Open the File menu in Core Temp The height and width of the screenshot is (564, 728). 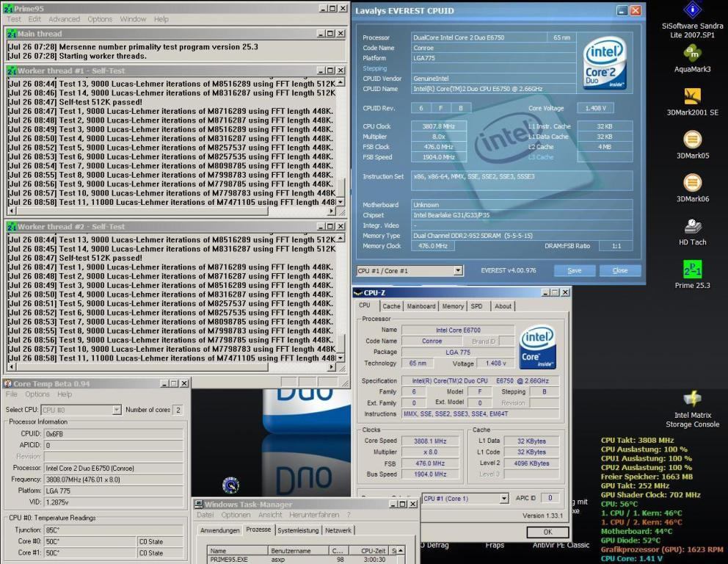click(x=11, y=394)
